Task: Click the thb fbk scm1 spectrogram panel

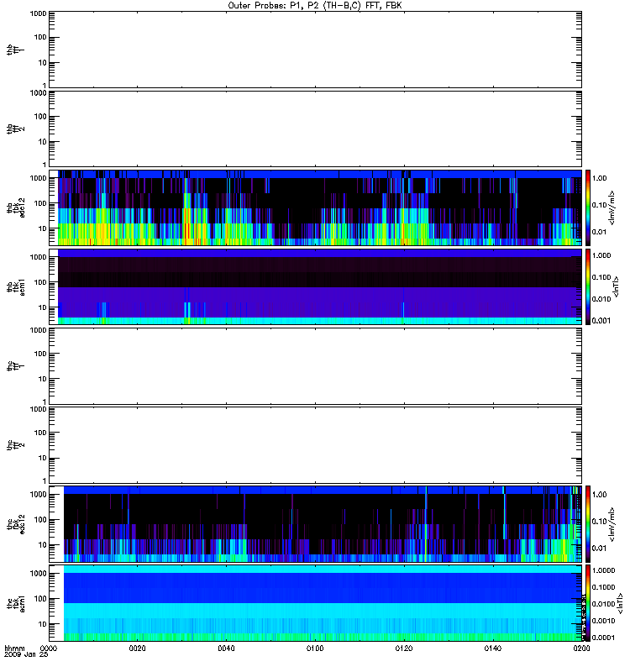Action: point(316,287)
